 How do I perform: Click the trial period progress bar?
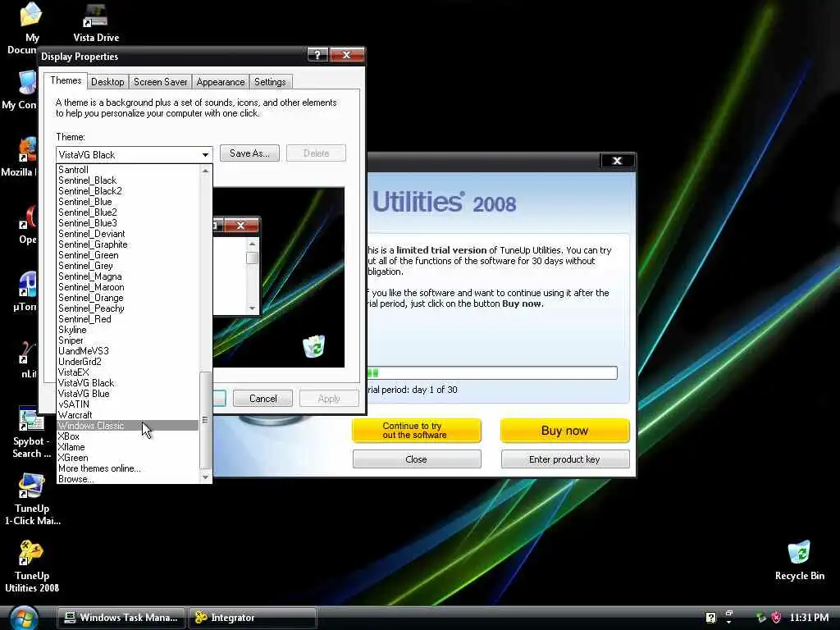click(x=492, y=373)
